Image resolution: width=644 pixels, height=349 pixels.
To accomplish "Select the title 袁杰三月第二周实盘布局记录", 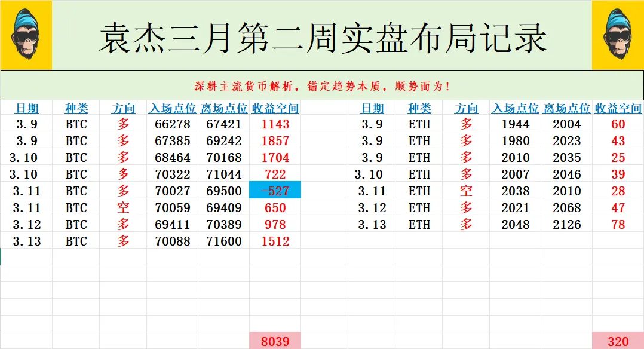I will coord(323,38).
